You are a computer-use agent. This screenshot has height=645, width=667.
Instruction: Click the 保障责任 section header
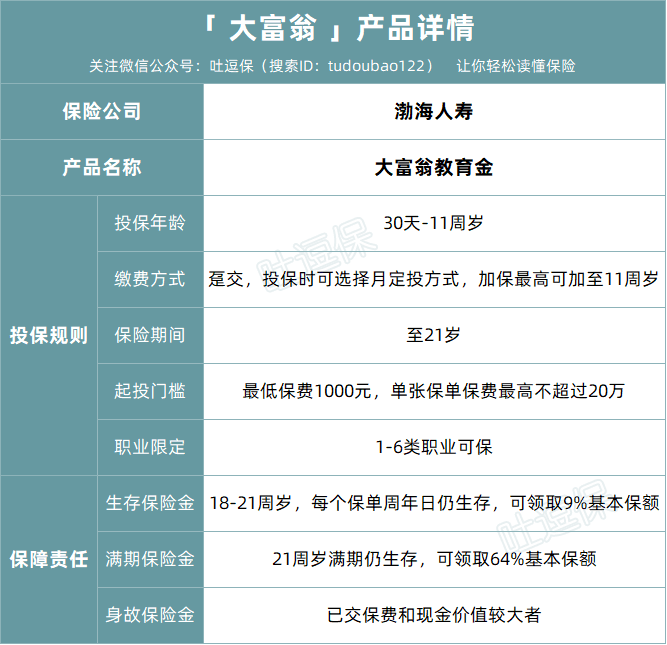tap(49, 559)
